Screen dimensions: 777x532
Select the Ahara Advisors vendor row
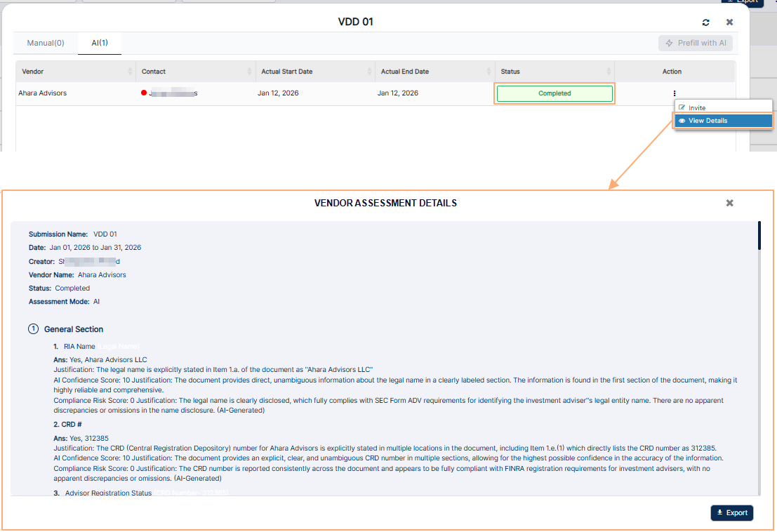tap(43, 93)
